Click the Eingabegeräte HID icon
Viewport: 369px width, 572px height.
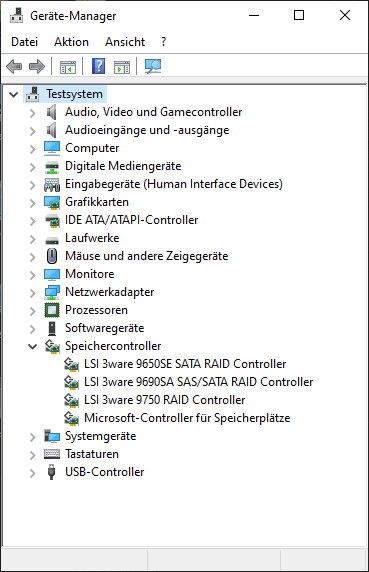[x=52, y=185]
